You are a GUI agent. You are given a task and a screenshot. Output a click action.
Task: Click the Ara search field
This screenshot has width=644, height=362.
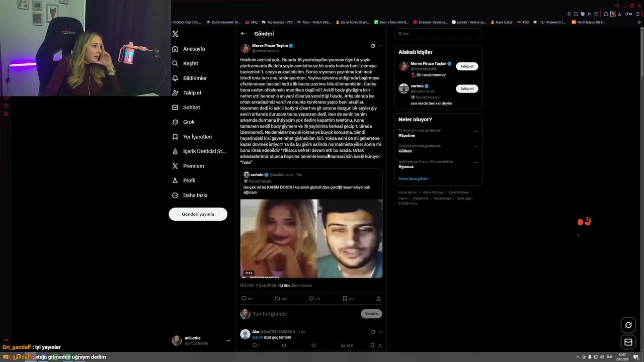[438, 34]
